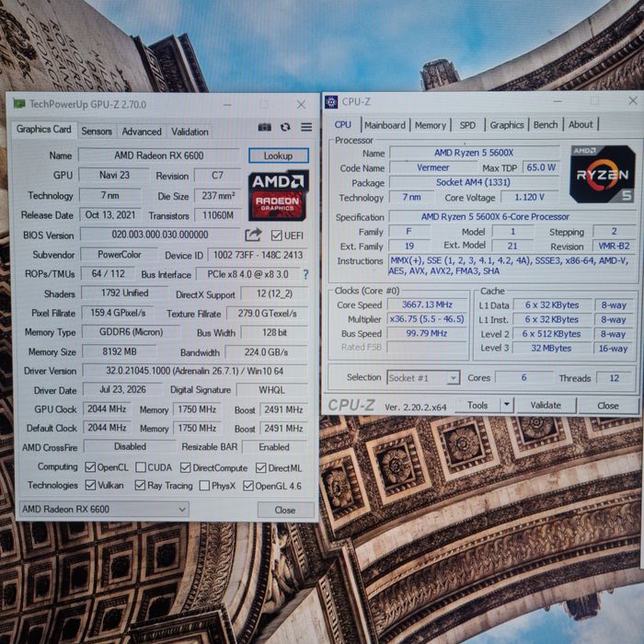Switch to the Advanced tab

(142, 132)
